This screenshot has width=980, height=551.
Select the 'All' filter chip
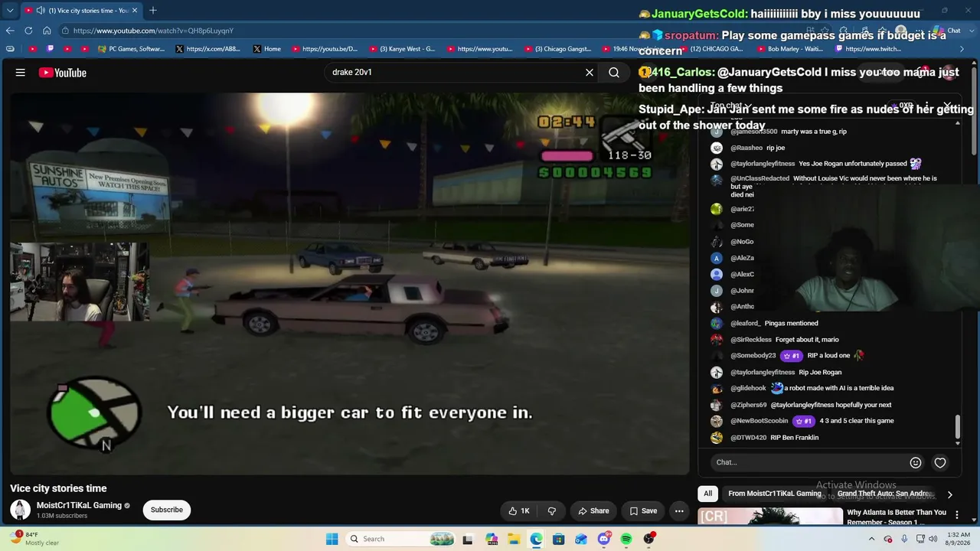[707, 494]
